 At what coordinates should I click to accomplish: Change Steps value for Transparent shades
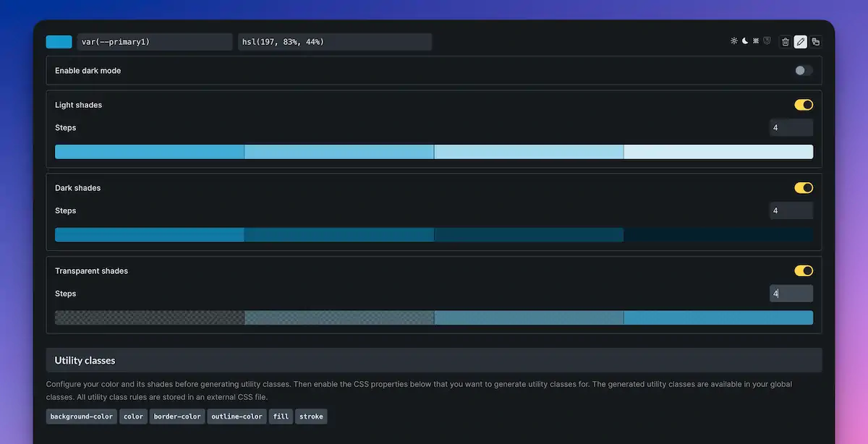click(791, 293)
